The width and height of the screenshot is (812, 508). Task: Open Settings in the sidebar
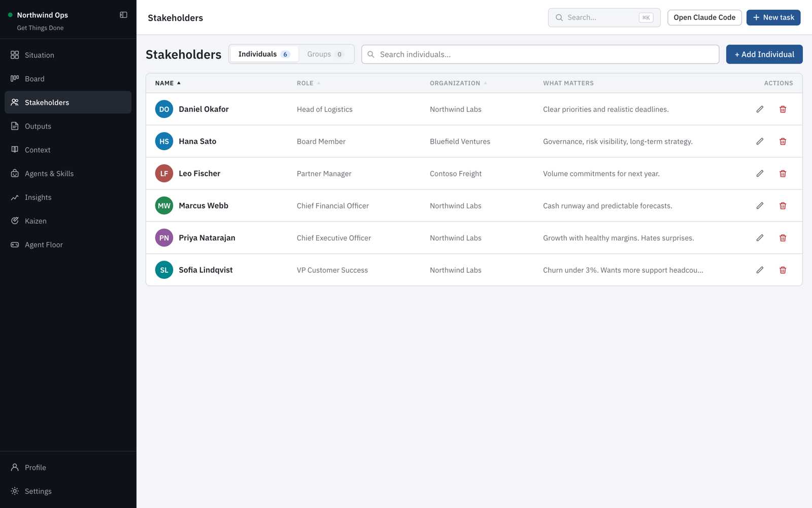tap(68, 491)
